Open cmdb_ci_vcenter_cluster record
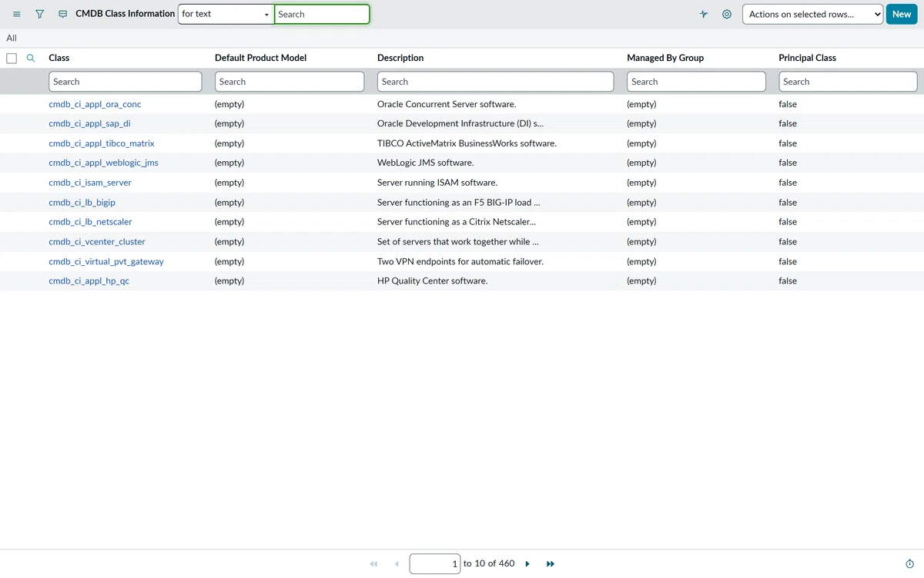924x578 pixels. [x=97, y=242]
